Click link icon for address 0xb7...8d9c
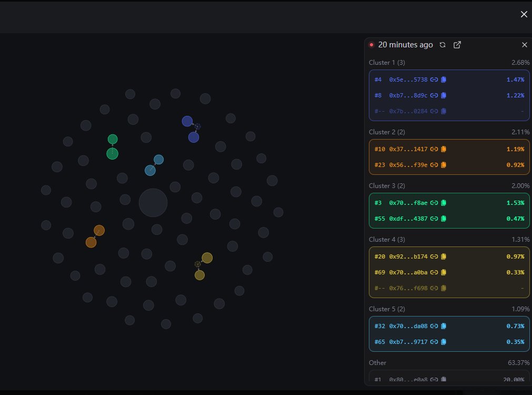The width and height of the screenshot is (532, 395). (434, 95)
